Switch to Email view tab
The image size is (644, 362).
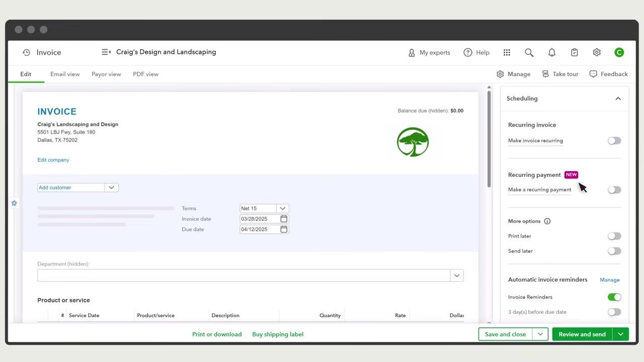click(65, 74)
